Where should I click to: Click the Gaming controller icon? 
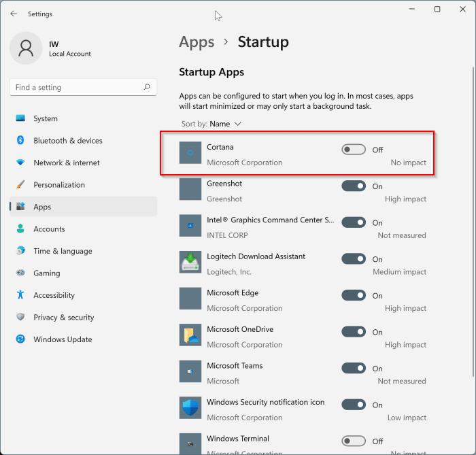(x=20, y=273)
